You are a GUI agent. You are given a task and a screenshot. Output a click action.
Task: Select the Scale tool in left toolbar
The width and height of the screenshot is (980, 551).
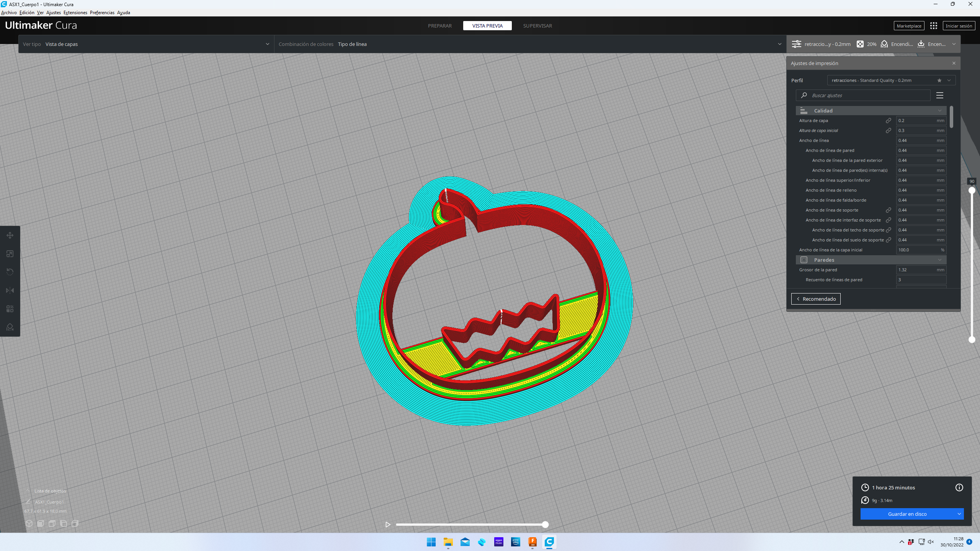point(10,254)
